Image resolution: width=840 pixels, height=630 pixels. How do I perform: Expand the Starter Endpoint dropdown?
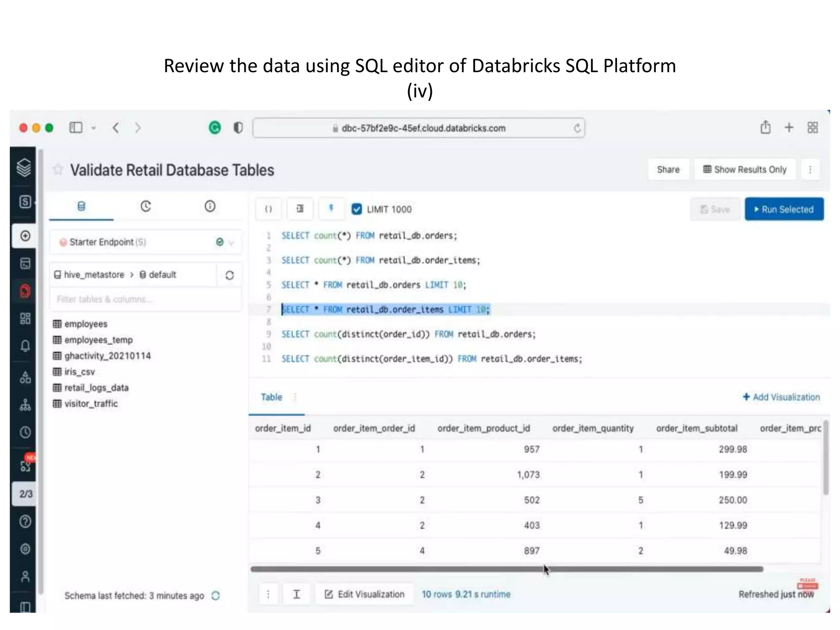click(231, 242)
